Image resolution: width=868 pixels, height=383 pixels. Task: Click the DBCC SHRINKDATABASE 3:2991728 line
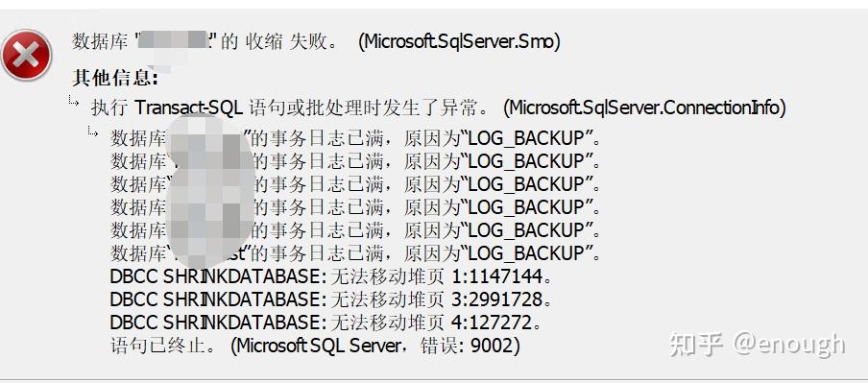tap(331, 299)
